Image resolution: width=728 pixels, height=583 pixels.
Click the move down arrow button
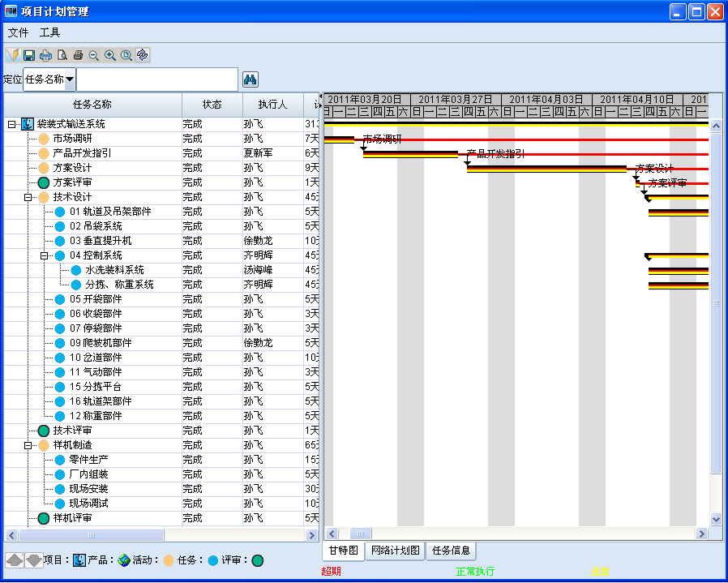[33, 560]
